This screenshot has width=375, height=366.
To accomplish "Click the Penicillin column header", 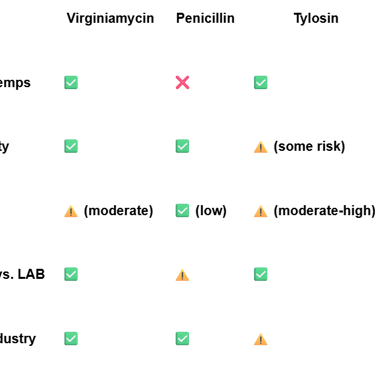I will pyautogui.click(x=205, y=18).
